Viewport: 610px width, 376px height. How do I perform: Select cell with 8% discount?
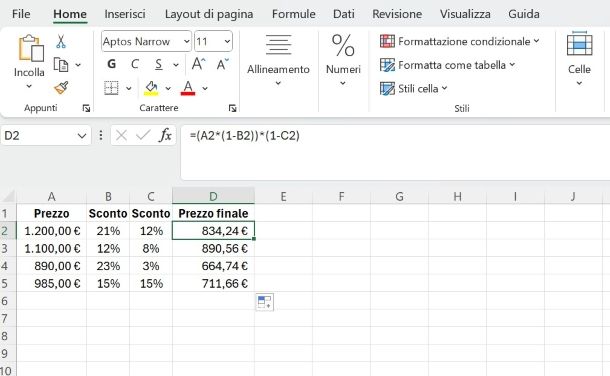pos(151,248)
